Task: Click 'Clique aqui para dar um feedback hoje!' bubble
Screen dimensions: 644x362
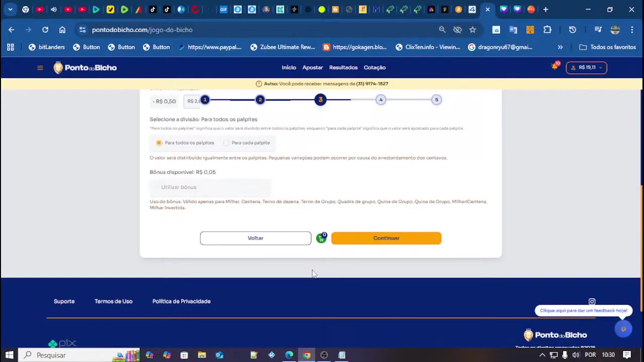Action: click(x=584, y=310)
